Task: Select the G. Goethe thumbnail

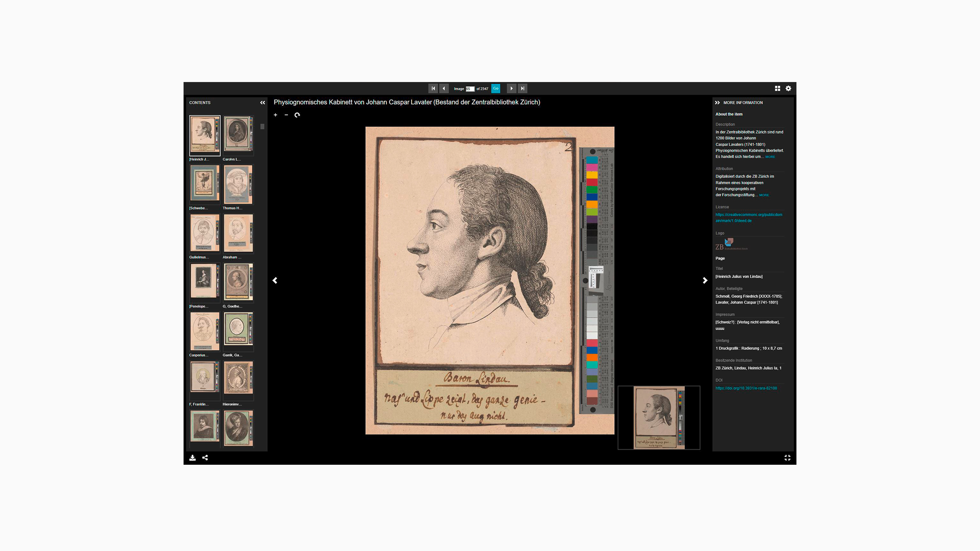Action: [x=238, y=282]
